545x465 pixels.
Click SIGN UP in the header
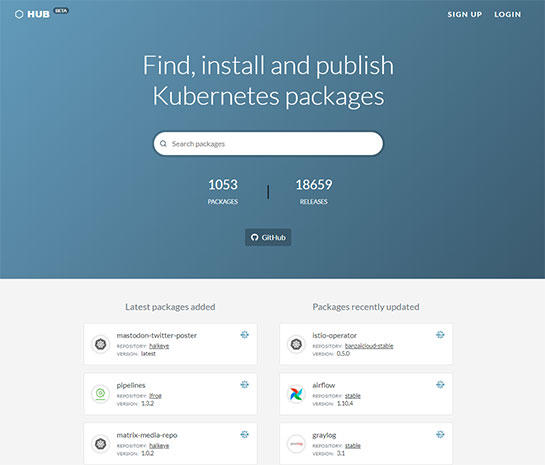tap(465, 14)
